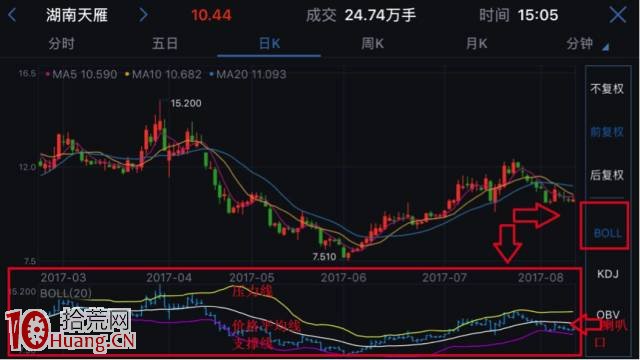
Task: Choose the OBV indicator
Action: tap(608, 314)
